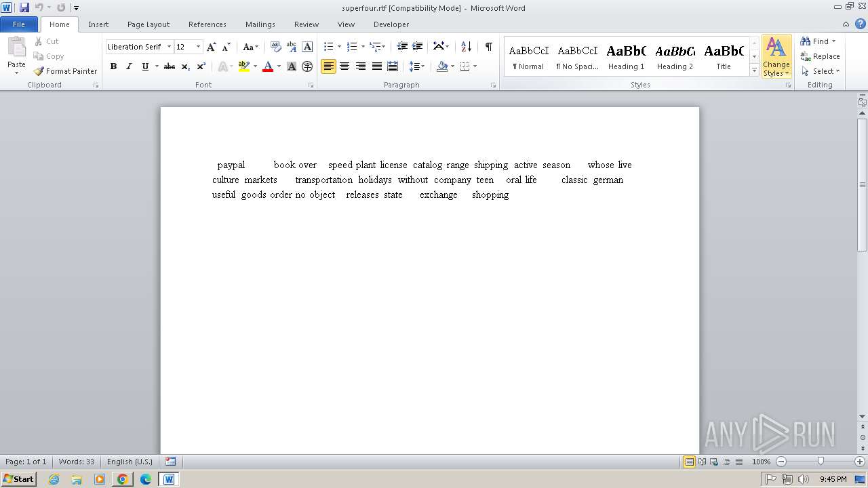Click the Text Effects icon
The height and width of the screenshot is (488, 868).
click(x=222, y=66)
